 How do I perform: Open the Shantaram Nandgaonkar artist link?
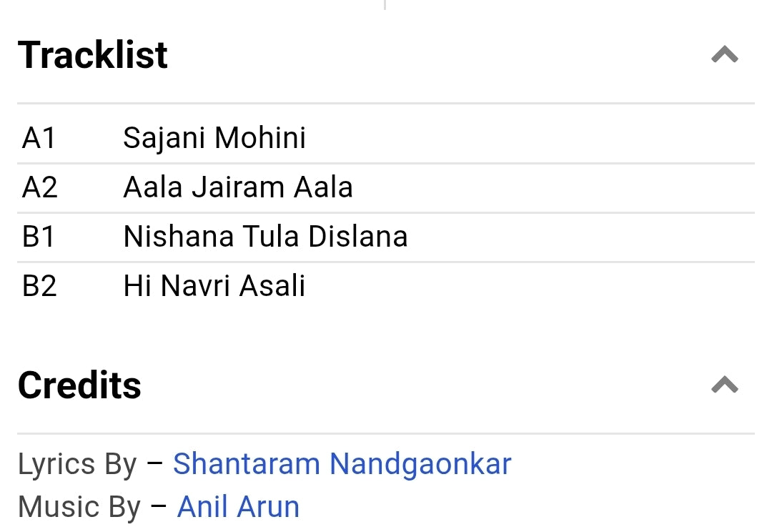point(342,464)
